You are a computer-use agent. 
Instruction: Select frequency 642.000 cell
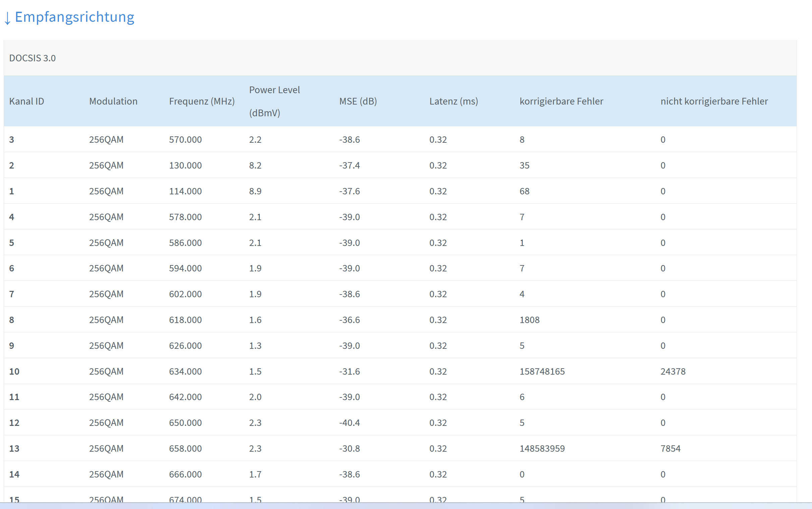[x=185, y=397]
